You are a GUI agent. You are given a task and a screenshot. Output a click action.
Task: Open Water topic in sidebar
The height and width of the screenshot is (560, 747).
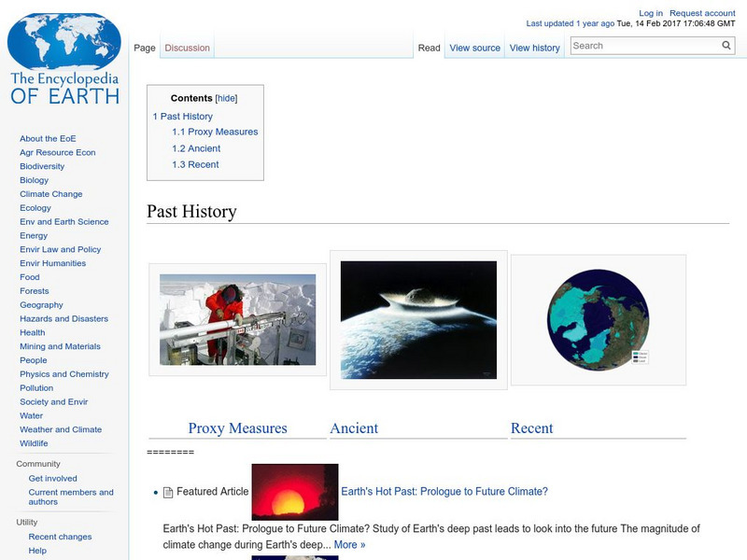[31, 415]
